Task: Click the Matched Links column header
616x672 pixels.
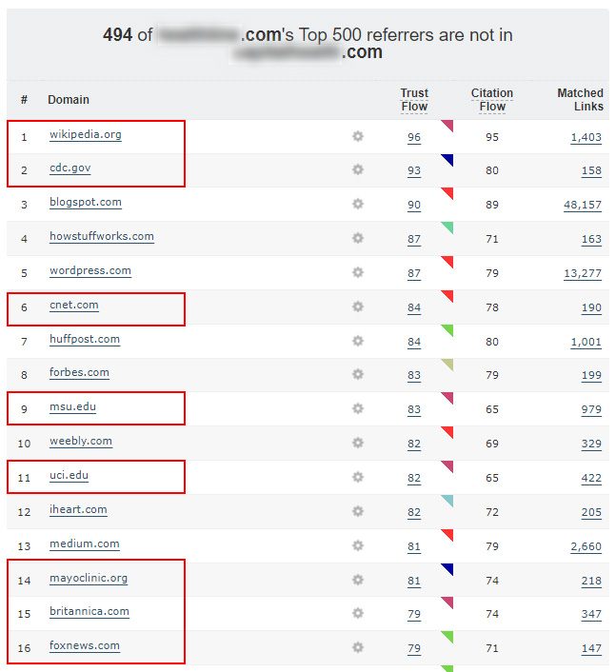Action: (580, 100)
